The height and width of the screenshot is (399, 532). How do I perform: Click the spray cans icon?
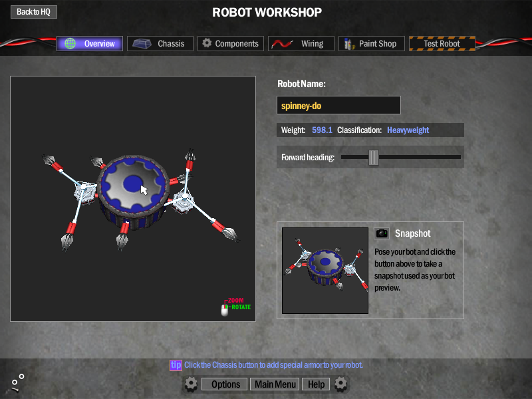tap(348, 44)
